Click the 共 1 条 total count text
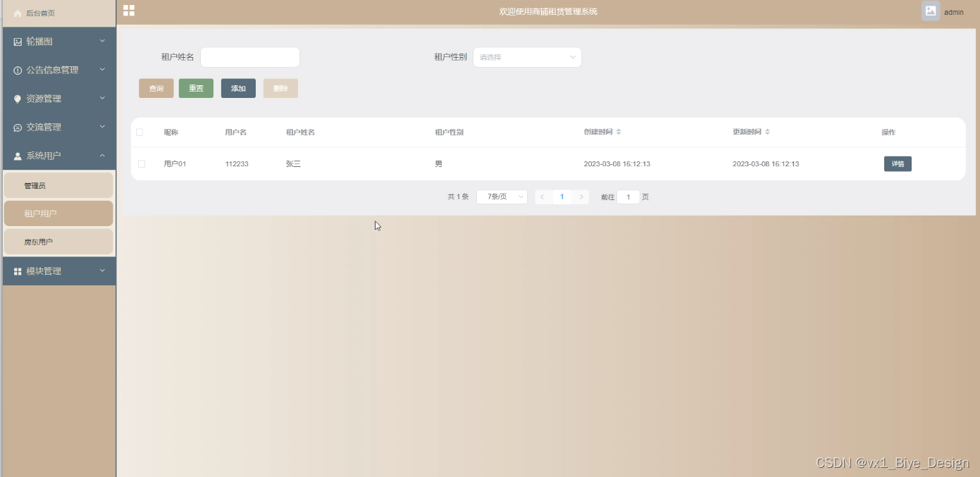 (458, 197)
